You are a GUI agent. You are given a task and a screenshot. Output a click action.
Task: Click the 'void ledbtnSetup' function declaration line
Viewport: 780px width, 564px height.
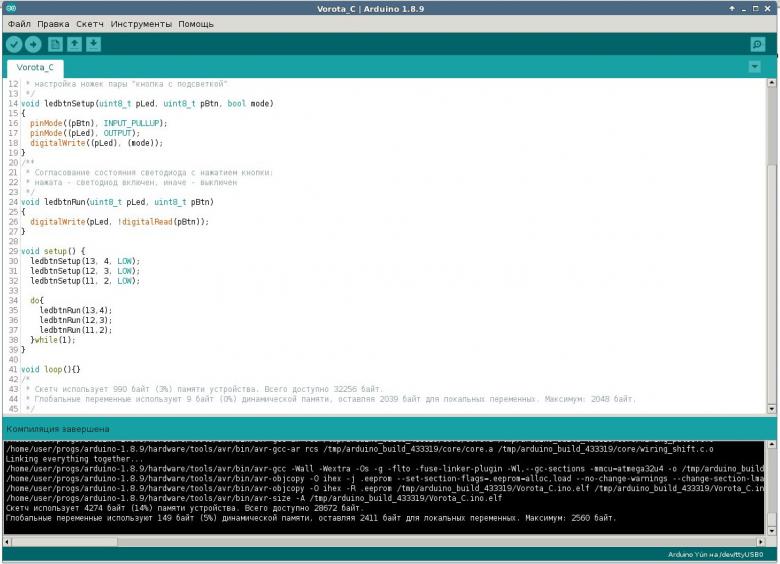[x=147, y=103]
